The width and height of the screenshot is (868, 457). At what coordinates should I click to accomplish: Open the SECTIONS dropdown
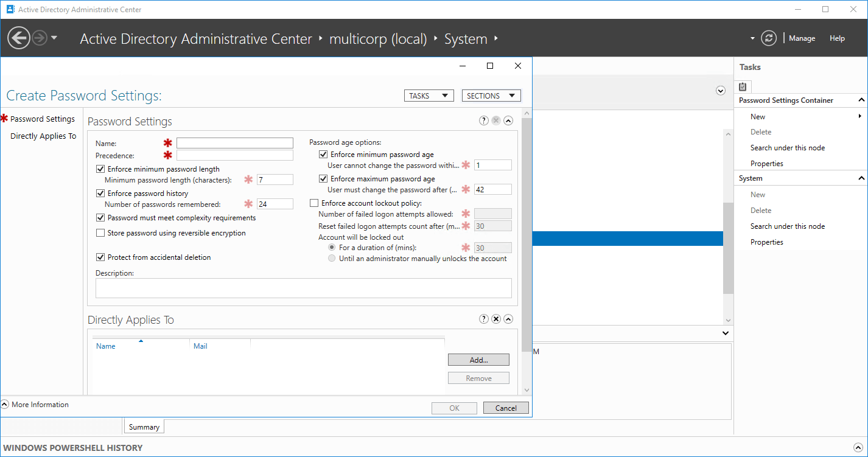pyautogui.click(x=491, y=96)
